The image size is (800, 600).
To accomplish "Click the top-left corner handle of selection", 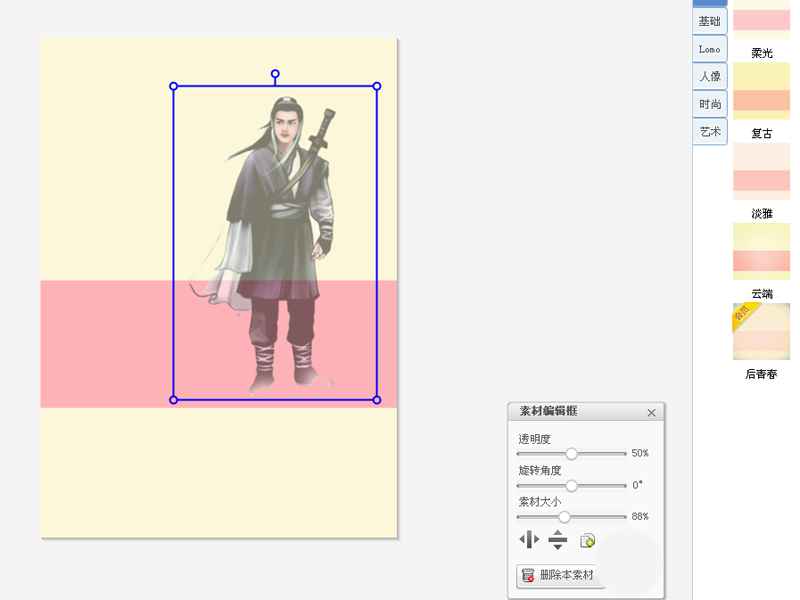I will [173, 86].
